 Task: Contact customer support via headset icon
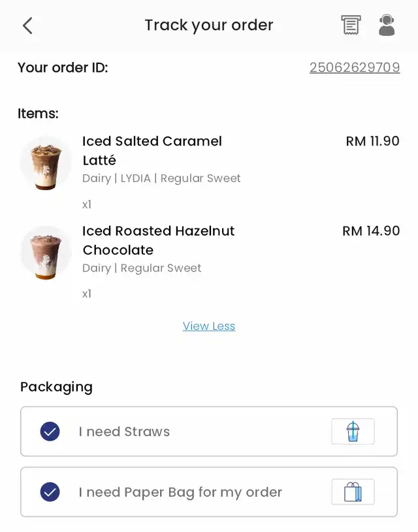(x=387, y=25)
